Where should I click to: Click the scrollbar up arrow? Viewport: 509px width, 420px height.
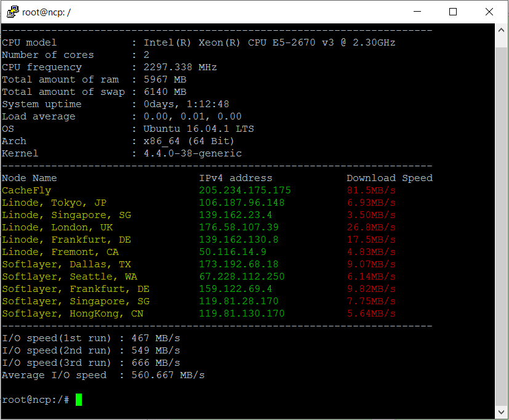point(501,30)
